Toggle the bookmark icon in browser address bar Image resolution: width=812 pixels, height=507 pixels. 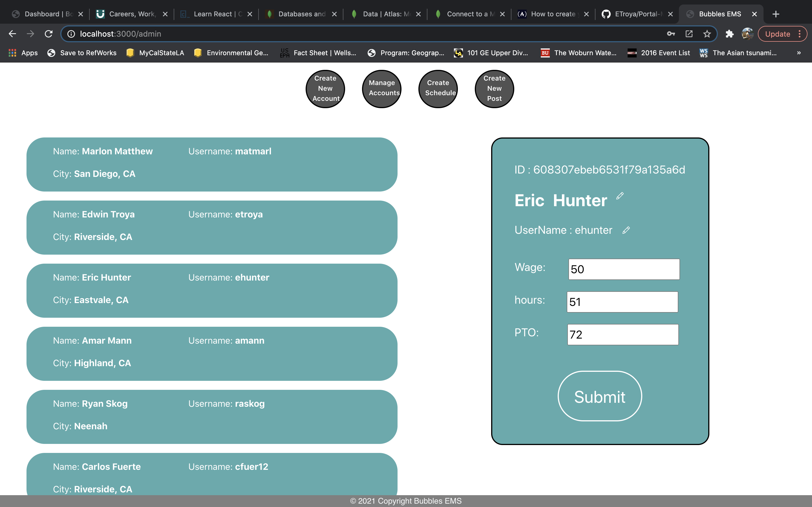pyautogui.click(x=707, y=33)
